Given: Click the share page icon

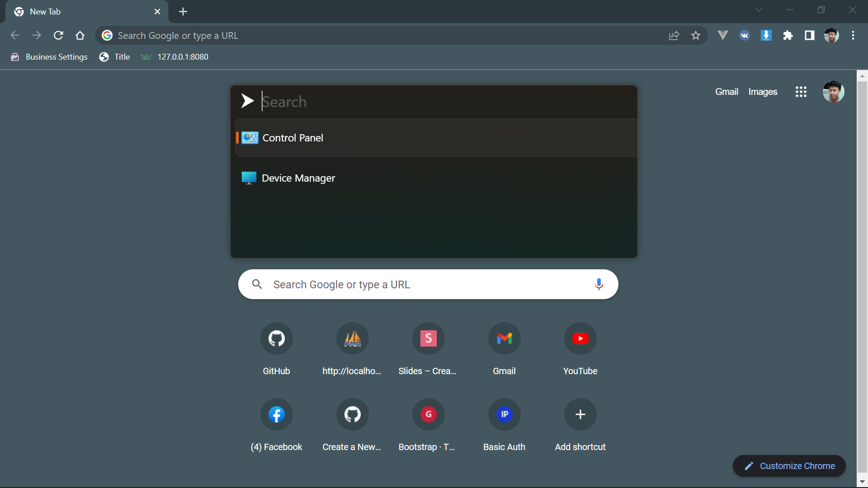Looking at the screenshot, I should 674,35.
